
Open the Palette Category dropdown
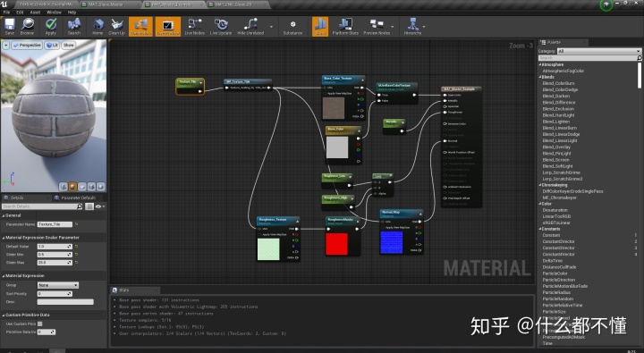tap(598, 51)
